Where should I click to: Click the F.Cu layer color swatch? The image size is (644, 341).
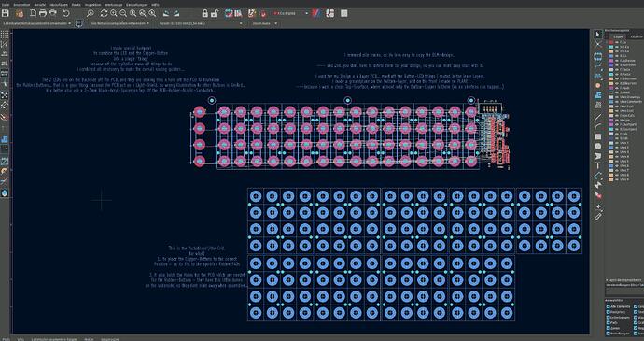pyautogui.click(x=611, y=42)
